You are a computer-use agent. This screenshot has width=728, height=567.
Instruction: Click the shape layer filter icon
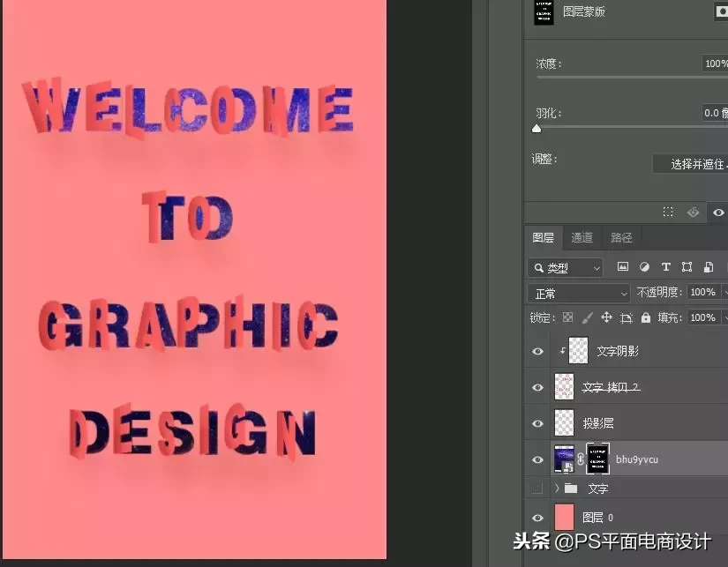coord(687,267)
